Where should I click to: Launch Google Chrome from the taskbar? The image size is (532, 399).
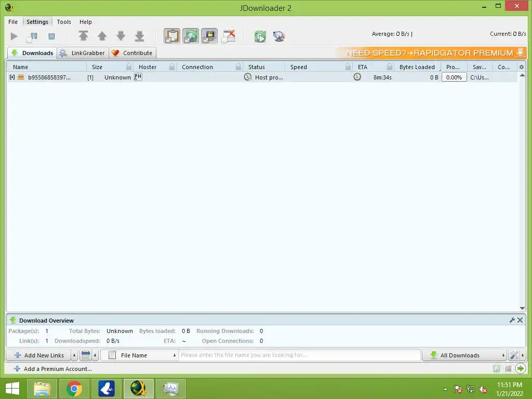tap(74, 389)
